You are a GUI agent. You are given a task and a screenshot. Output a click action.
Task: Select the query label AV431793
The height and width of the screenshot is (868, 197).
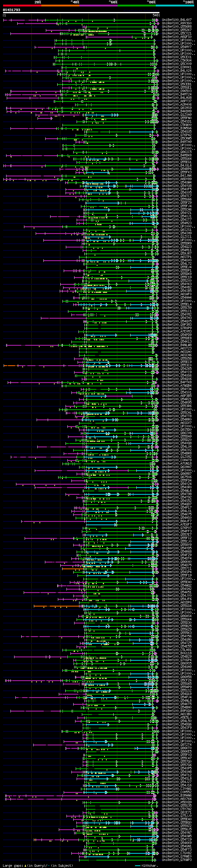(x=11, y=10)
